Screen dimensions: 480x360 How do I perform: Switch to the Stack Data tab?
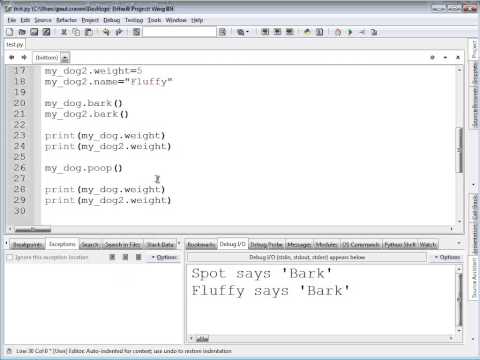coord(160,245)
